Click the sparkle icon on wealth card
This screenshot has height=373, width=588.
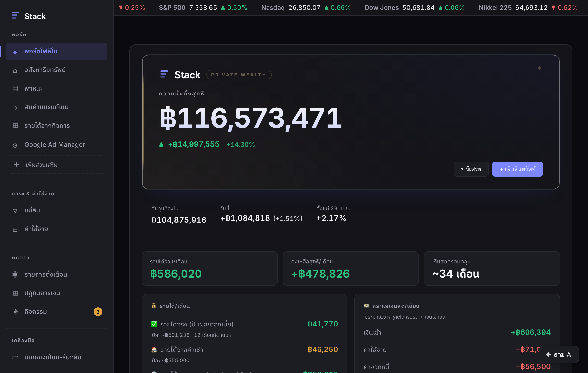pyautogui.click(x=539, y=68)
